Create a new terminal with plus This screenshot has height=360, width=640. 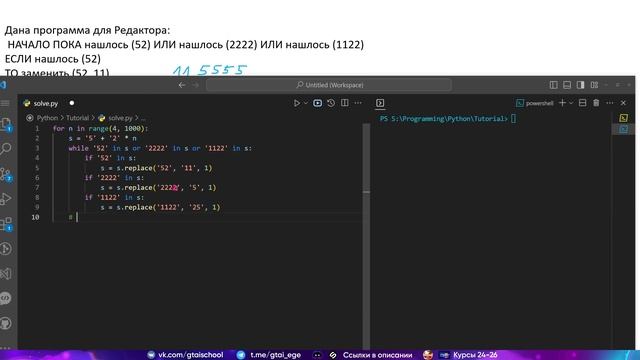[562, 103]
